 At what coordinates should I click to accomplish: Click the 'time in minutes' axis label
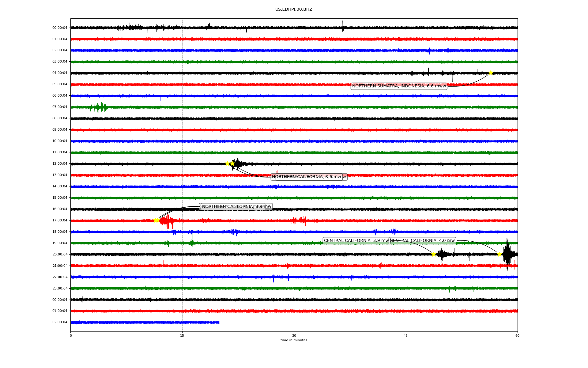click(x=294, y=340)
